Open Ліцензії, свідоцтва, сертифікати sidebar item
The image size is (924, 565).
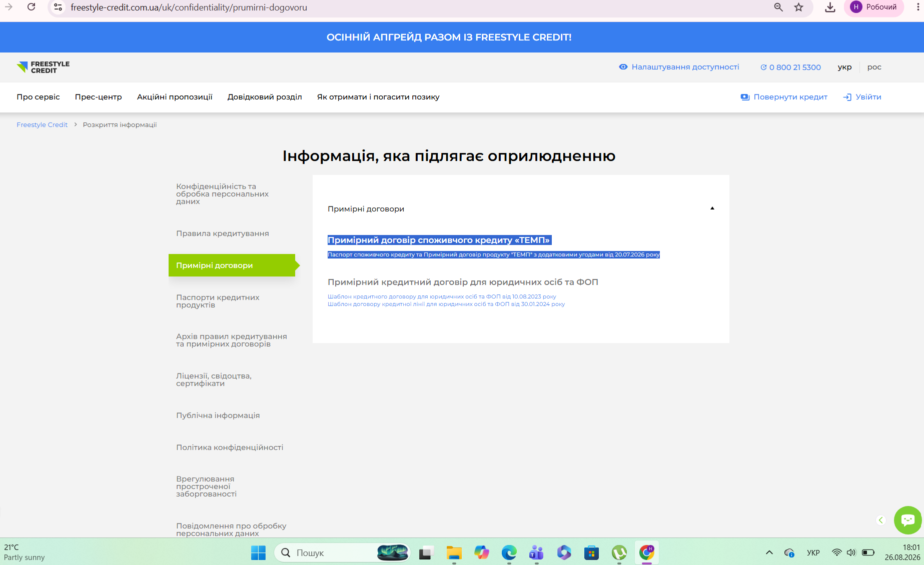(214, 379)
